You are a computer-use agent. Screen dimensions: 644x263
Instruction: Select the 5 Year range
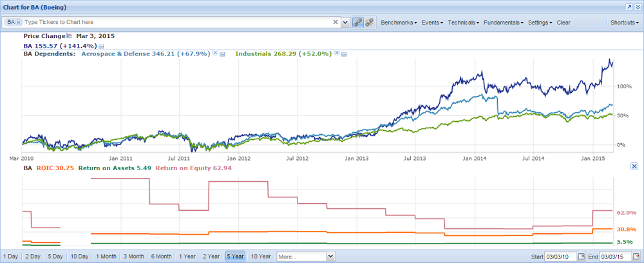pos(235,257)
